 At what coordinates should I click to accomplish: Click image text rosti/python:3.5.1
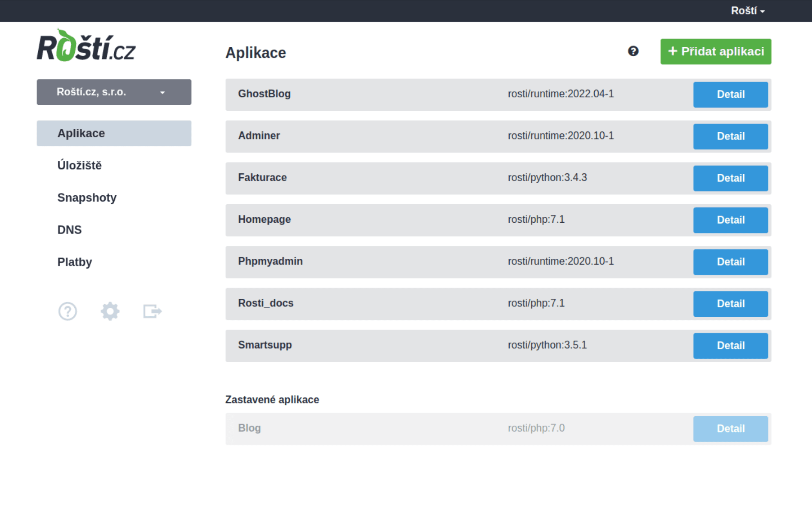click(547, 345)
